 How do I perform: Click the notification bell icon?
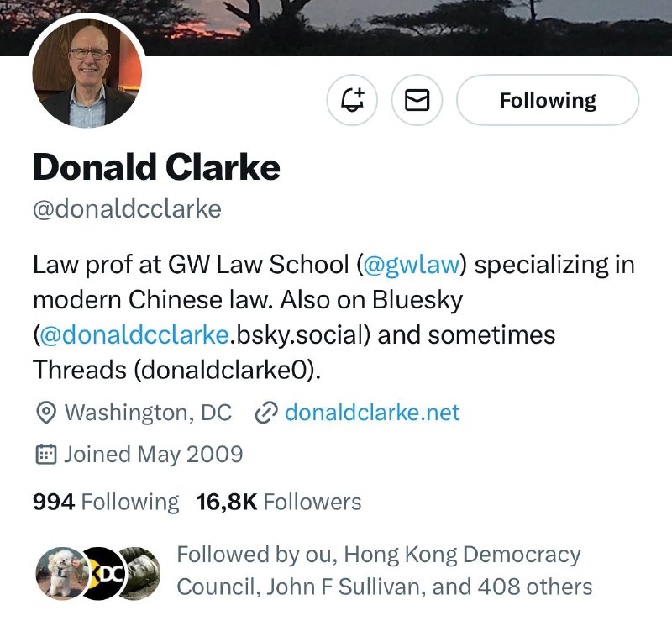coord(352,100)
